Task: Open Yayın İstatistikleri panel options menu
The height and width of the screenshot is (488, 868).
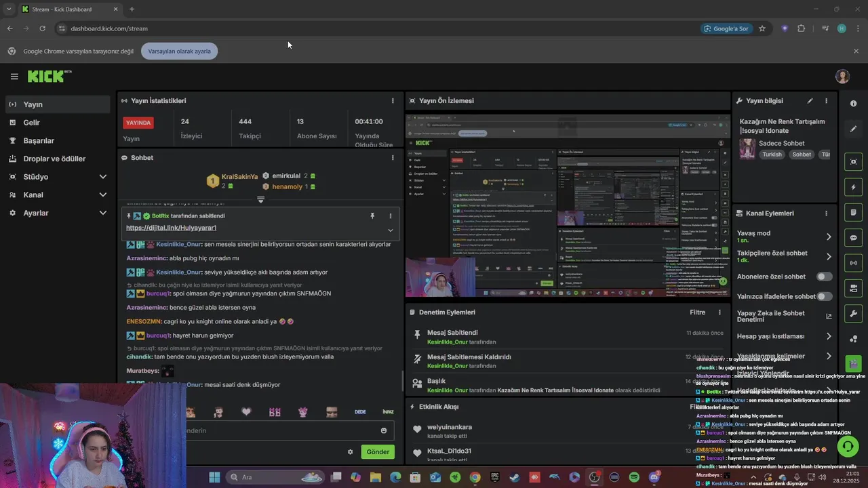Action: (x=393, y=100)
